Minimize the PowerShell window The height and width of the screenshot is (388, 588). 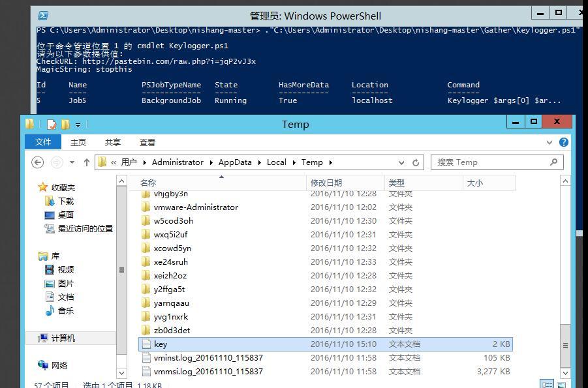[x=540, y=14]
